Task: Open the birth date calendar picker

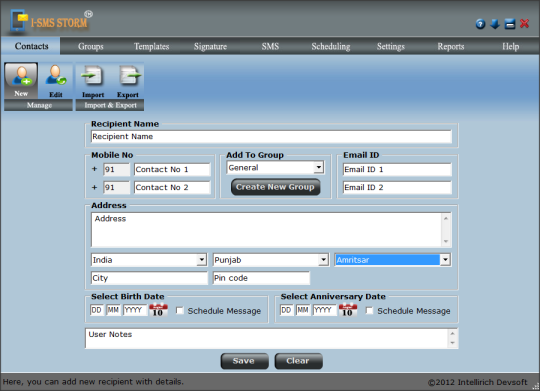Action: (158, 310)
